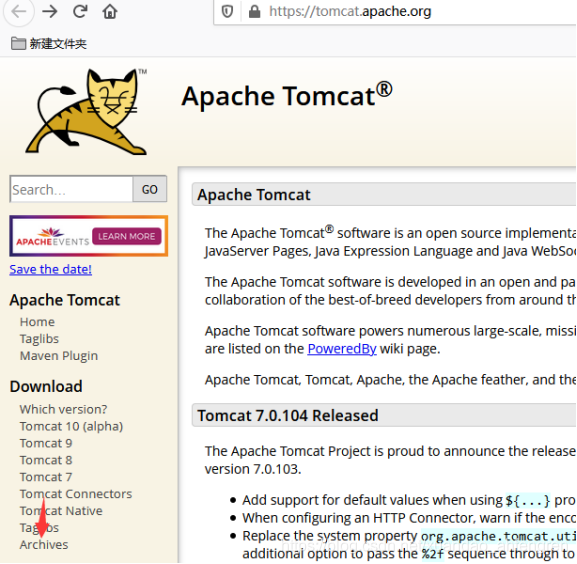Open the Tomcat 8 download link
Image resolution: width=577 pixels, height=564 pixels.
coord(46,460)
